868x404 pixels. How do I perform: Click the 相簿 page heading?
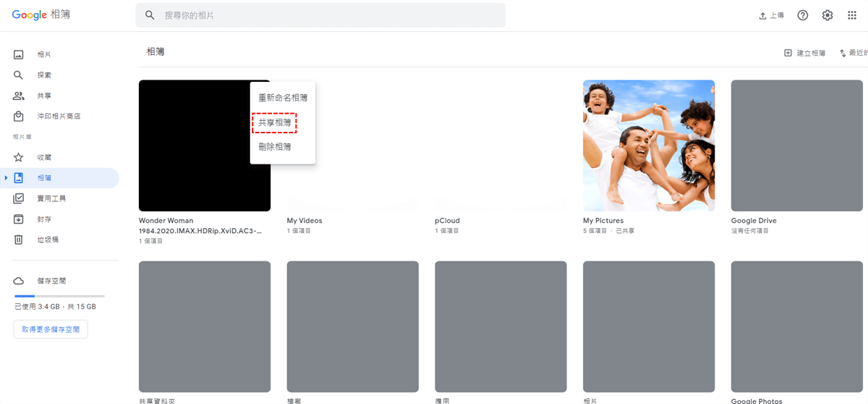point(156,51)
